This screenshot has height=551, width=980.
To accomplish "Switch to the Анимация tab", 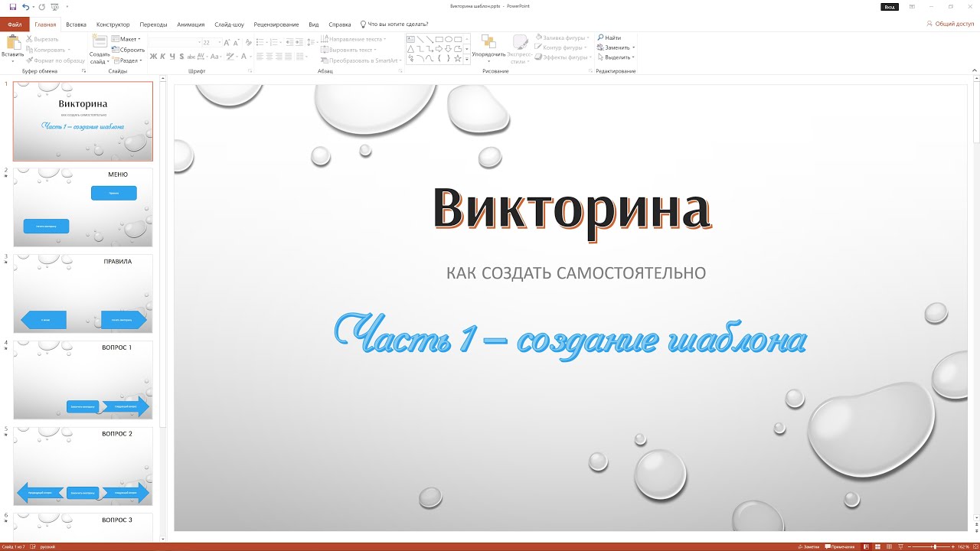I will pyautogui.click(x=191, y=24).
